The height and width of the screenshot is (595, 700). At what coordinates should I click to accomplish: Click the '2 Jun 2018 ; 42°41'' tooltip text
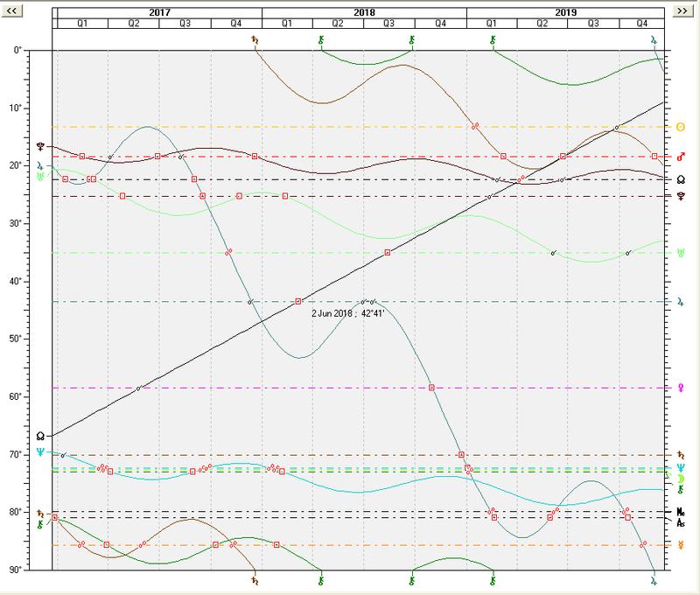click(x=347, y=313)
